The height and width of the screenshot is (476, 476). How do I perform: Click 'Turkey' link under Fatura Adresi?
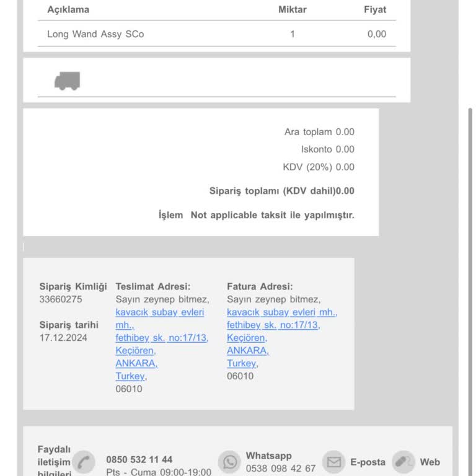pos(241,363)
